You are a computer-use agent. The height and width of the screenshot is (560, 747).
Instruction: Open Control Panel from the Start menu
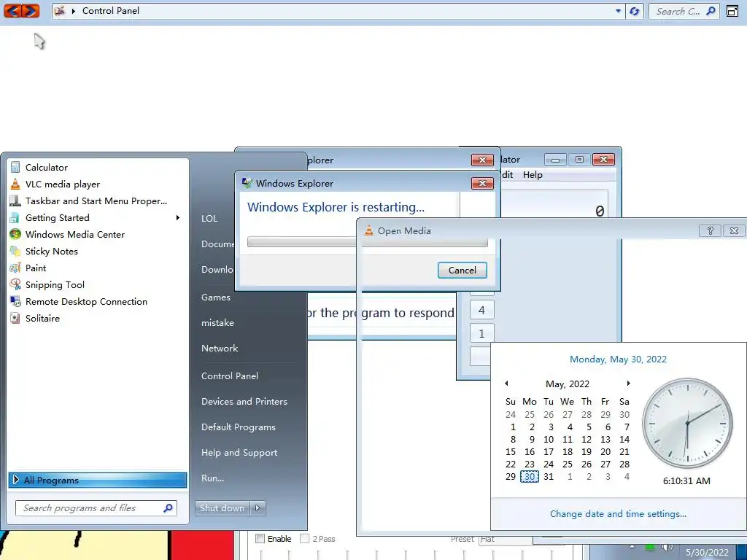click(230, 376)
